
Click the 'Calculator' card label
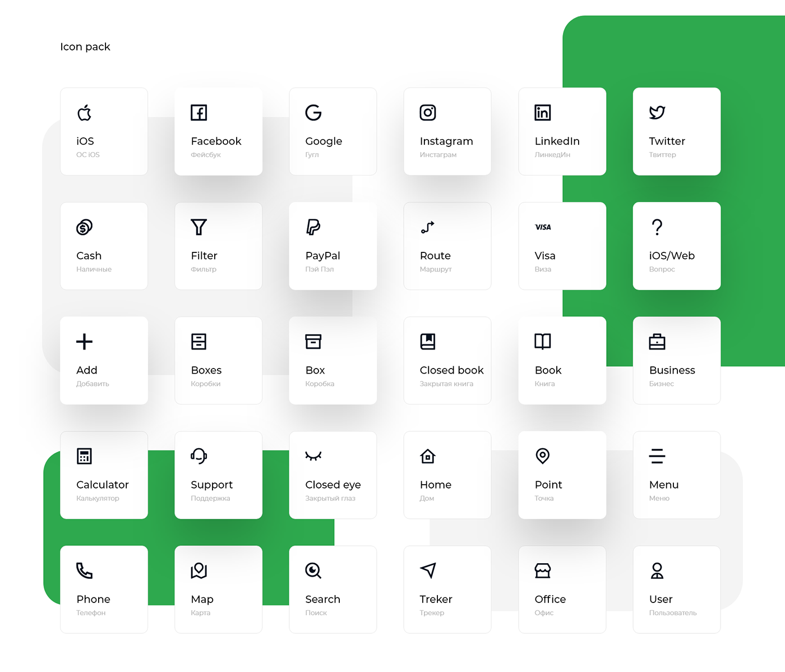(103, 485)
